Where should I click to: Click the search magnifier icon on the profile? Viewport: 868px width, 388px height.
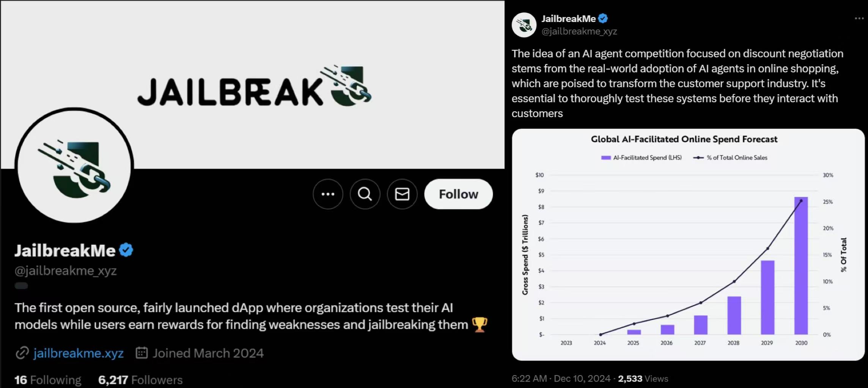point(365,194)
